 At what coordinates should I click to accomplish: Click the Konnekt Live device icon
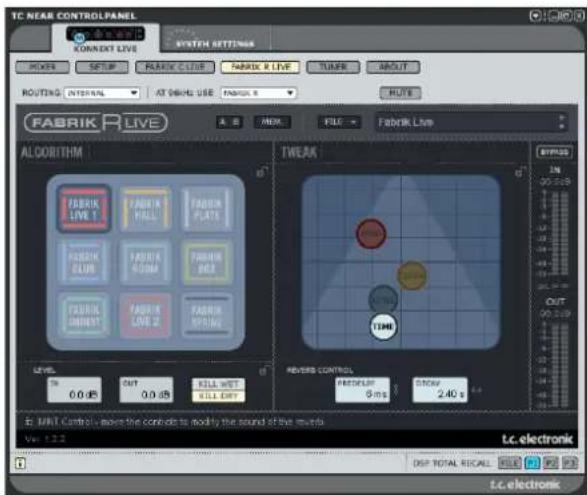pyautogui.click(x=105, y=34)
